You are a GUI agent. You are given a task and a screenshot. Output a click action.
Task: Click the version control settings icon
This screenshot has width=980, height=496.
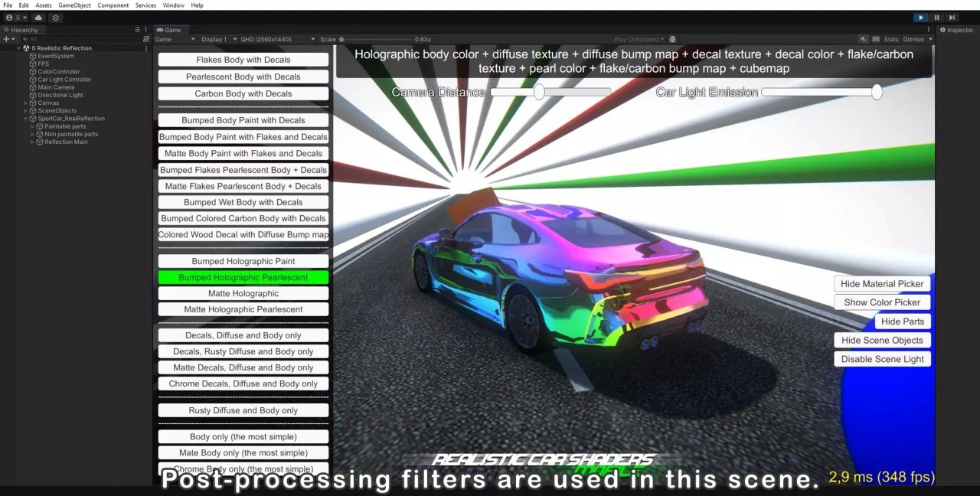[56, 18]
